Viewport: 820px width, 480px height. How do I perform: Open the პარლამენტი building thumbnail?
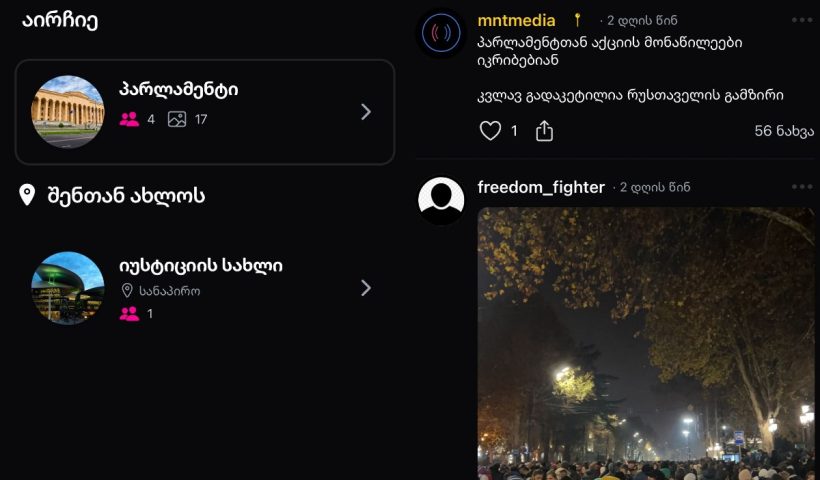(x=68, y=112)
